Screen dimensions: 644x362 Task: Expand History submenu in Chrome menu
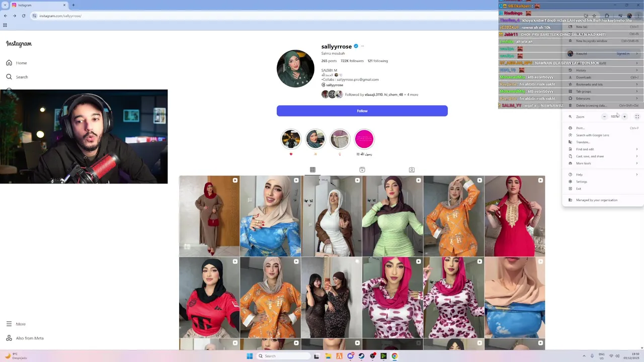[x=603, y=70]
